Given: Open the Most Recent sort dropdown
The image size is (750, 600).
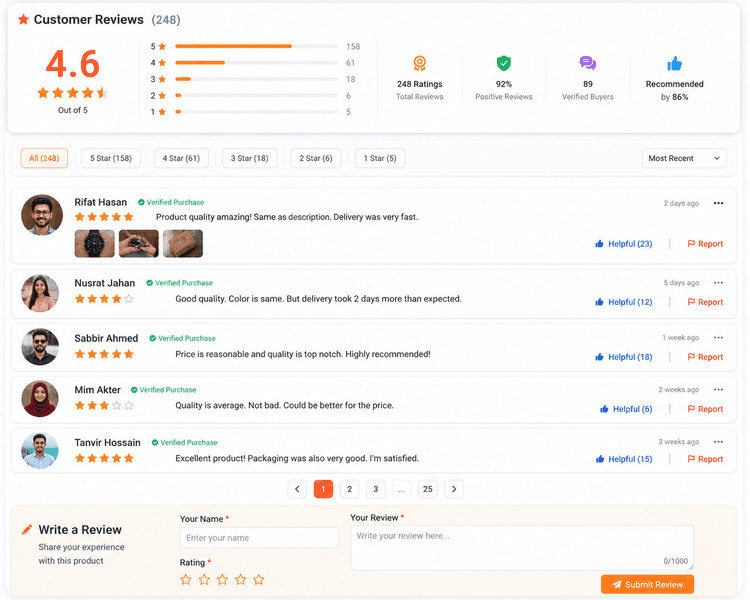Looking at the screenshot, I should pos(684,158).
